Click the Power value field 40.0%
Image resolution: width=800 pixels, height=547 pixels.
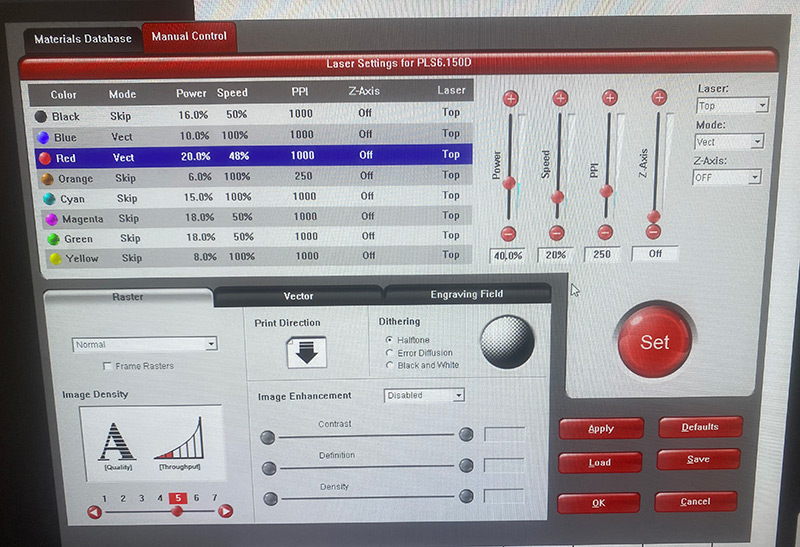tap(508, 255)
